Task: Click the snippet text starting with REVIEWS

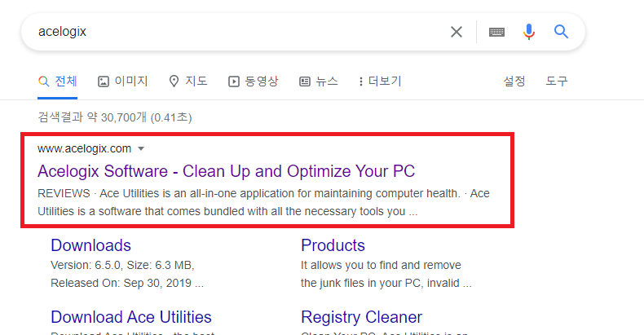Action: click(263, 202)
